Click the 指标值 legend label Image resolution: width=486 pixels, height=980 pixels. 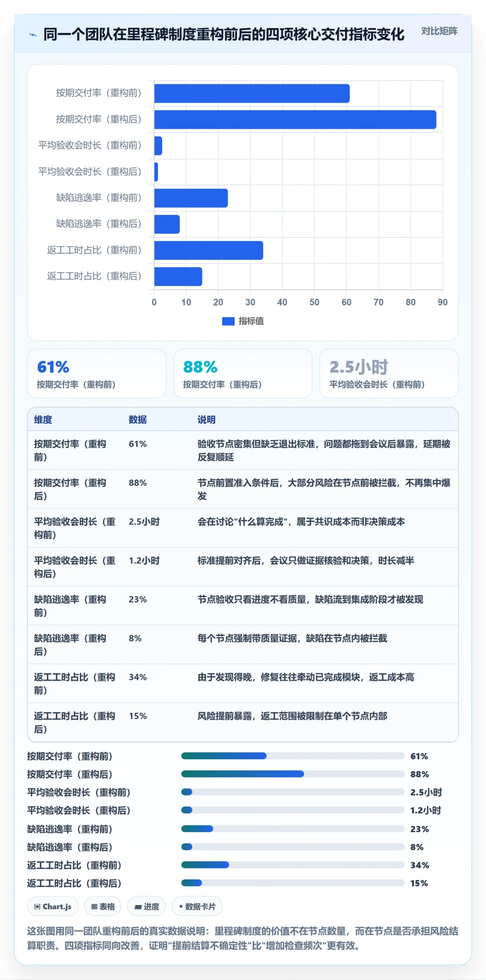pyautogui.click(x=251, y=321)
